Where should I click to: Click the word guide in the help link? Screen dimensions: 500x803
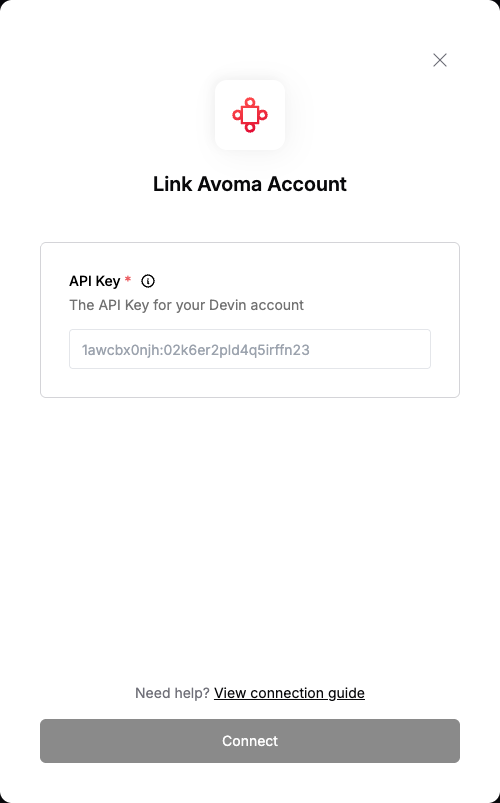coord(346,693)
